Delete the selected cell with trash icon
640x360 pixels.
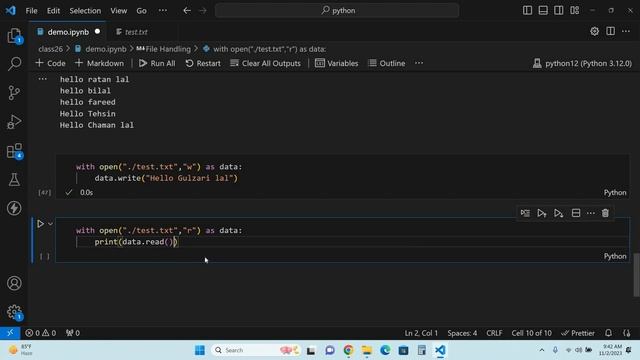click(x=605, y=213)
